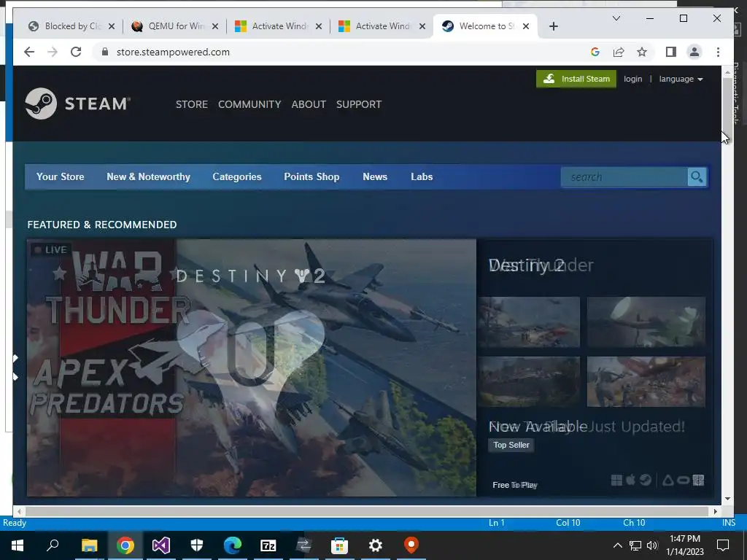Open the Chrome profile avatar

click(694, 52)
